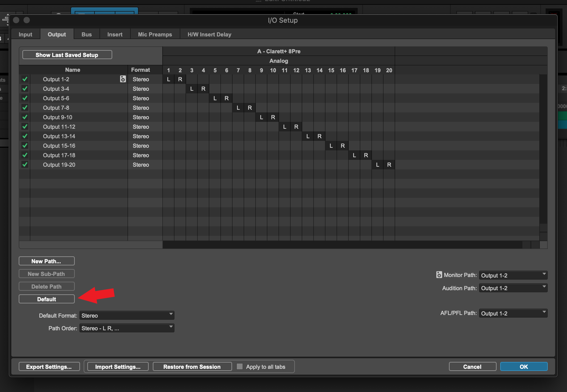Viewport: 567px width, 392px height.
Task: Switch to the Bus tab
Action: (86, 34)
